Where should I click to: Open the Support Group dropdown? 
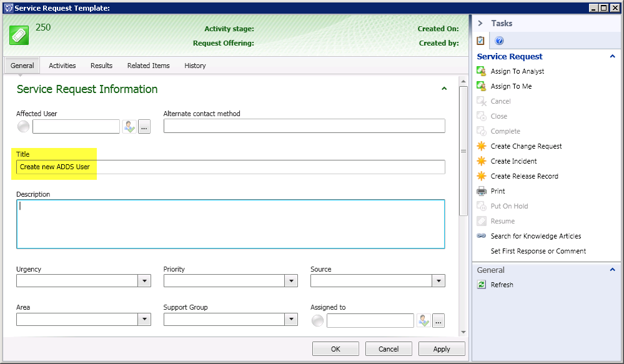292,319
